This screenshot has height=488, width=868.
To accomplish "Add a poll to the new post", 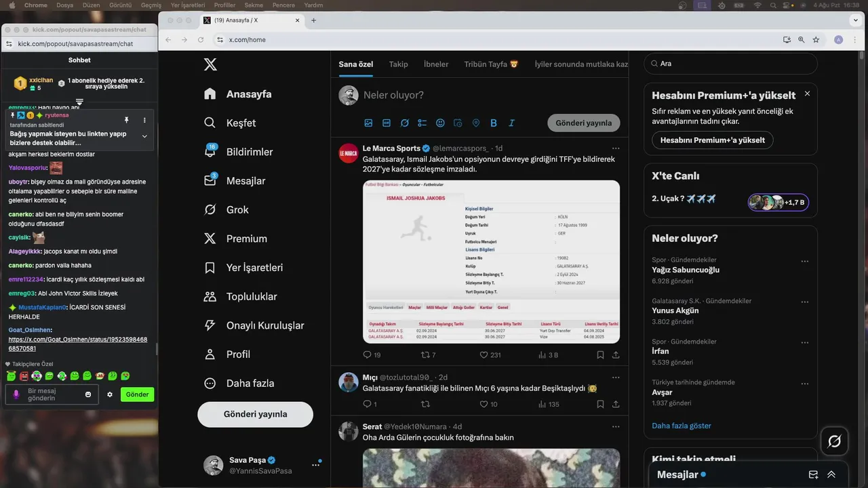I will click(x=422, y=123).
